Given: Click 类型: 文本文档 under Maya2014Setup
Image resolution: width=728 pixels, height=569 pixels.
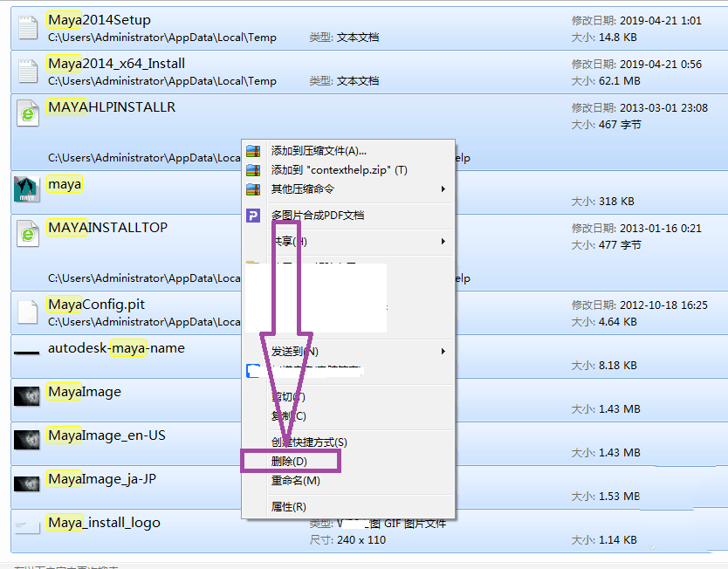Looking at the screenshot, I should pyautogui.click(x=345, y=38).
